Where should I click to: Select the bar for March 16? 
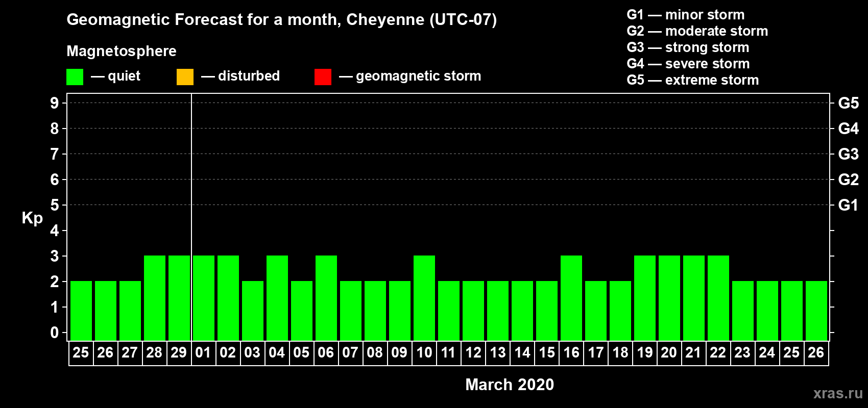tap(571, 298)
